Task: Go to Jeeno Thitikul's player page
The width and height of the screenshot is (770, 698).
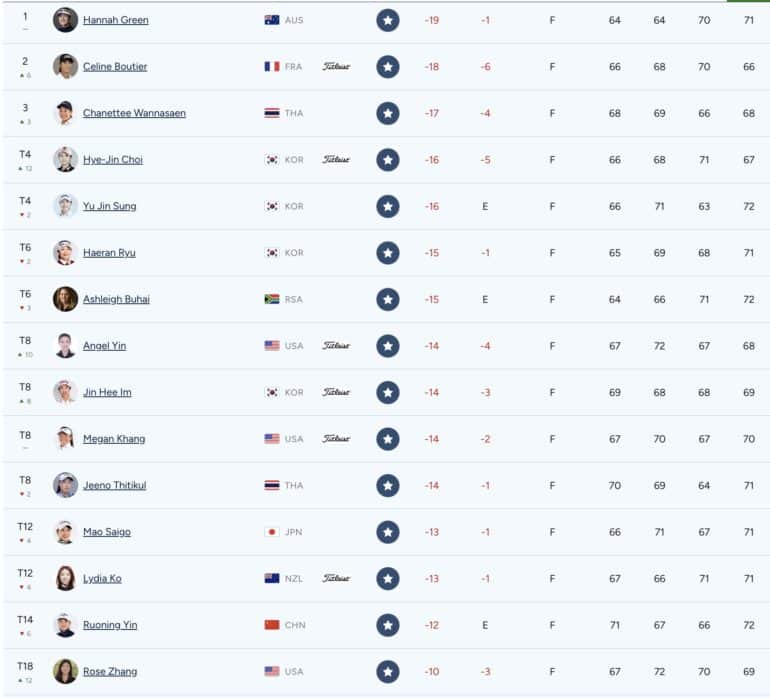Action: tap(114, 485)
